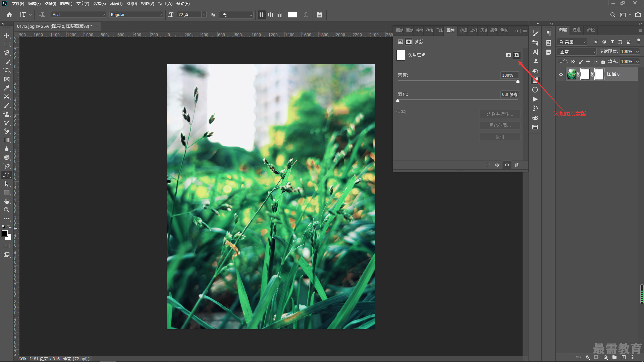Select the Frame tool

[x=7, y=79]
